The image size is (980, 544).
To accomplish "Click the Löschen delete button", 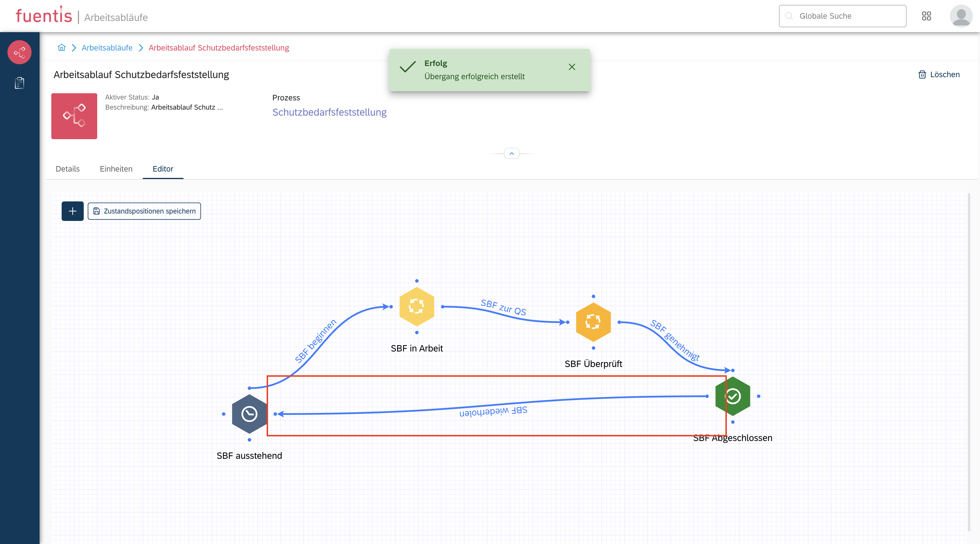I will (x=939, y=75).
